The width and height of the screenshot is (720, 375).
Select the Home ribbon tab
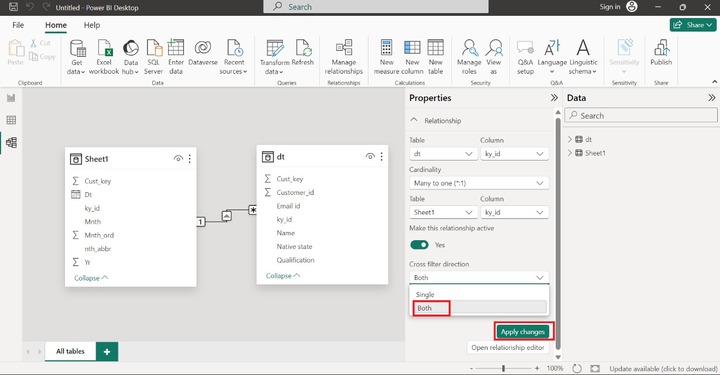coord(56,25)
